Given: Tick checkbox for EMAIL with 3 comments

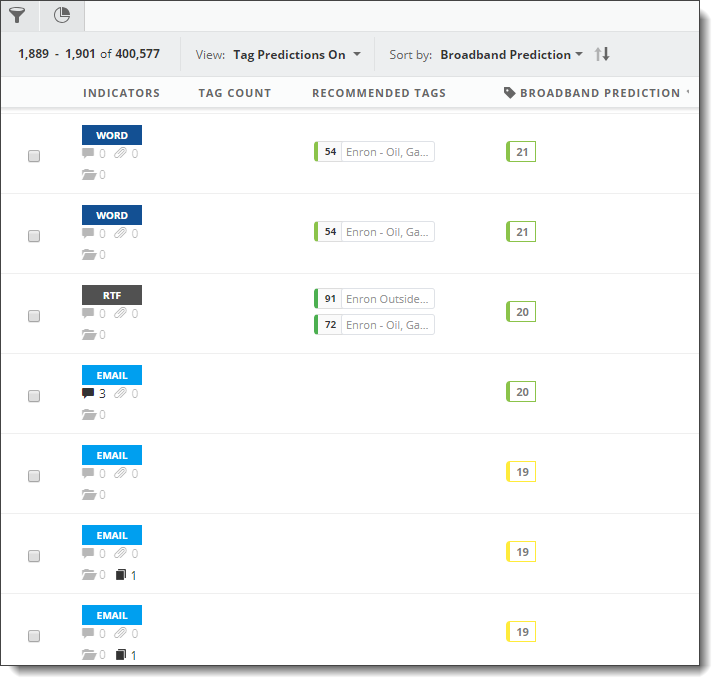Looking at the screenshot, I should pyautogui.click(x=34, y=396).
